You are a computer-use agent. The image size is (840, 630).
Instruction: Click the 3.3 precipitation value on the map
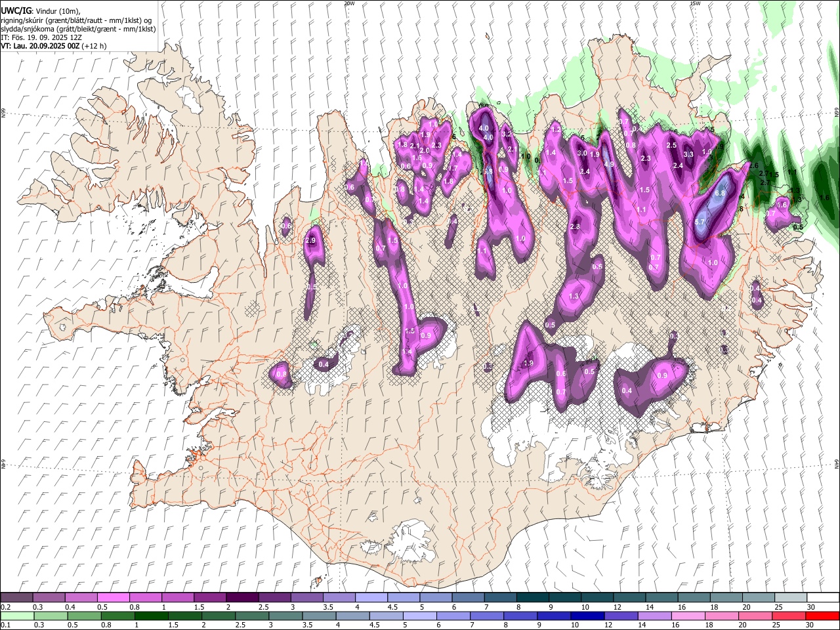[x=688, y=155]
